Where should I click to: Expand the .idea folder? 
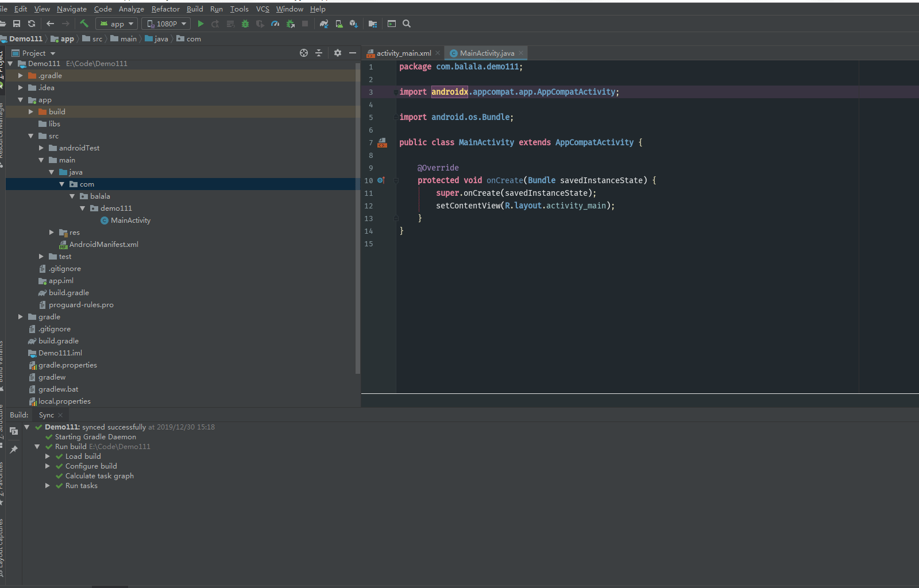(21, 87)
